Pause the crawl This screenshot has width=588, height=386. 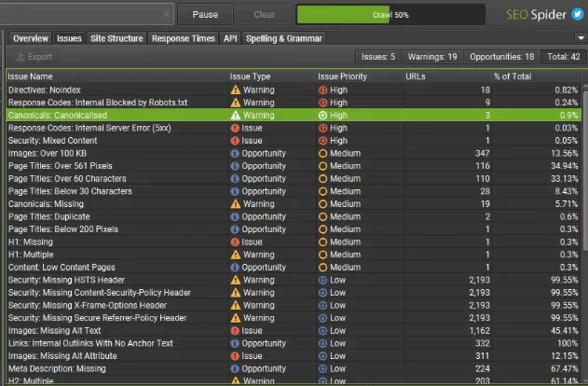pyautogui.click(x=205, y=14)
